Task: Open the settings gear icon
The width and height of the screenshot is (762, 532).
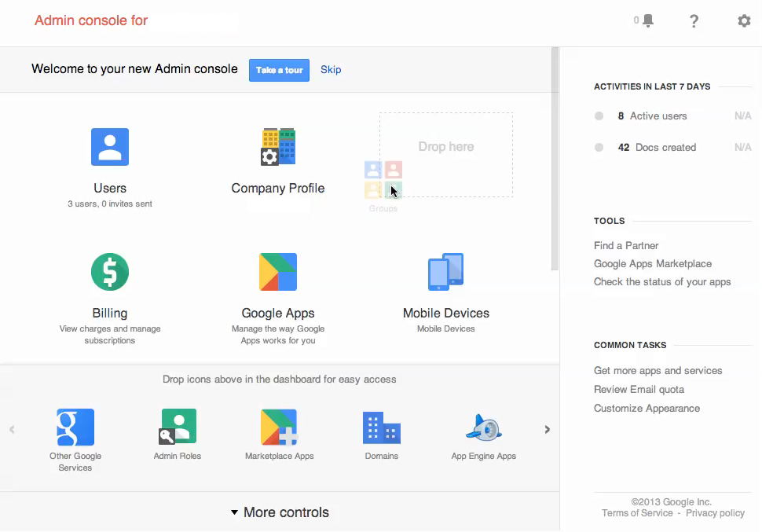Action: (x=744, y=21)
